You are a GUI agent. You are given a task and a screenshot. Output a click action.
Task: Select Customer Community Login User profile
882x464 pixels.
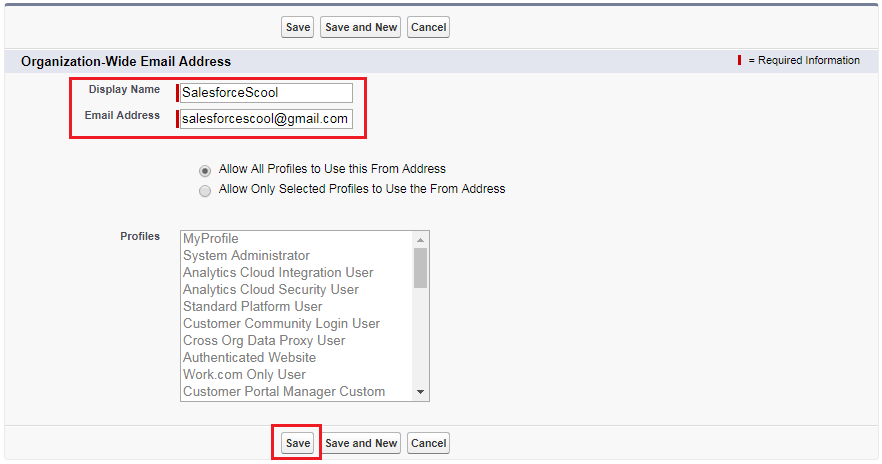[x=297, y=323]
